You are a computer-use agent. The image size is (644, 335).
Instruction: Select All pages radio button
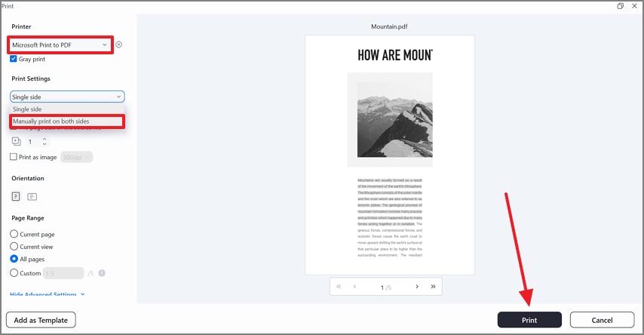(x=14, y=259)
